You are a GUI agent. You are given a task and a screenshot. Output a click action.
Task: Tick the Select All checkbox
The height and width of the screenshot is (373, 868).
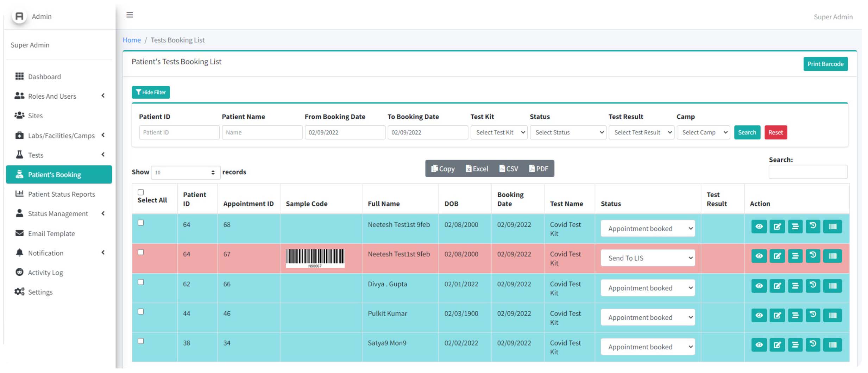pos(141,192)
